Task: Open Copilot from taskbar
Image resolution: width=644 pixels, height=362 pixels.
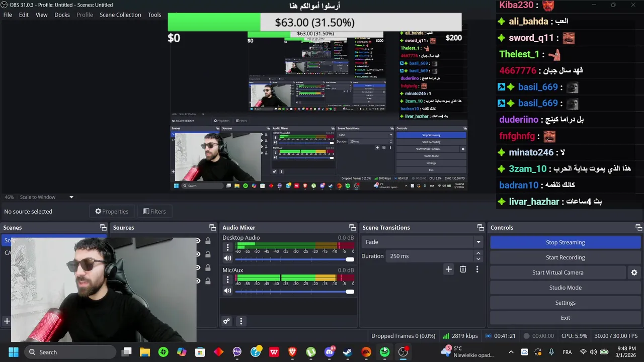Action: coord(182,352)
